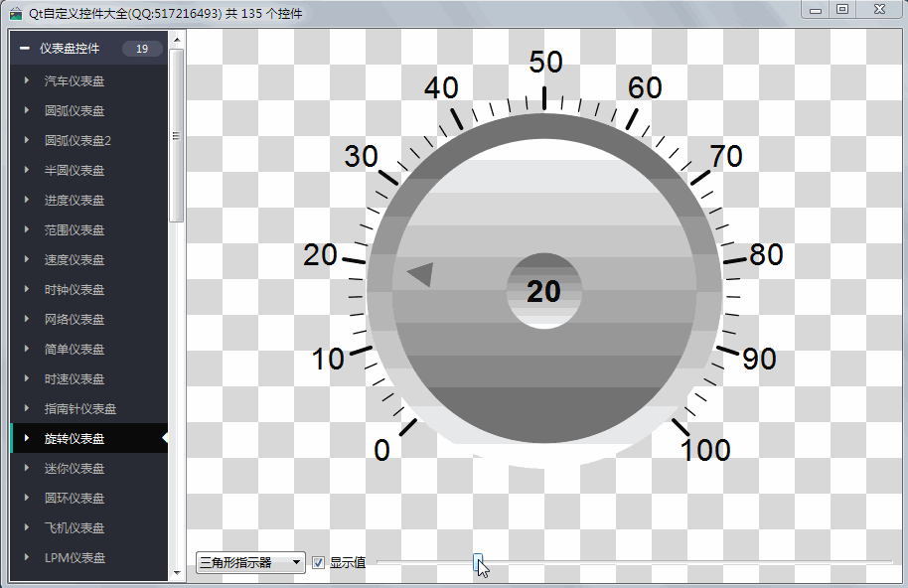
Task: Choose 范围仪表盘 in the sidebar
Action: pyautogui.click(x=89, y=229)
